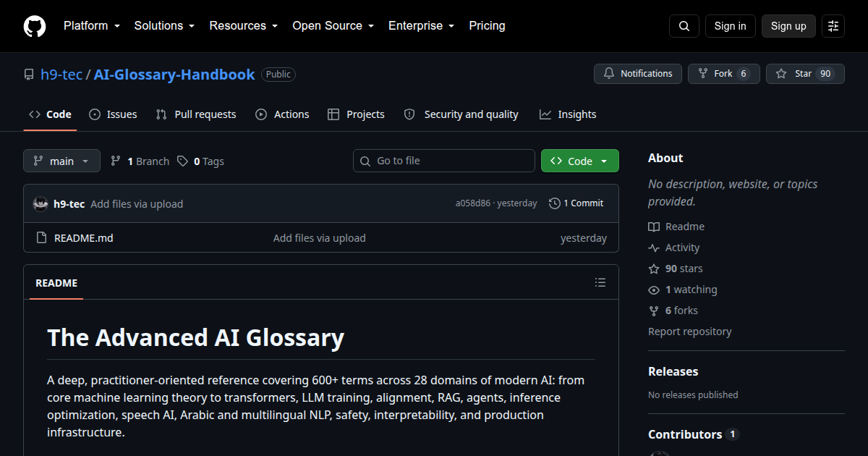Click the tag icon next to Tags
Screen dimensions: 868x456
tap(183, 161)
